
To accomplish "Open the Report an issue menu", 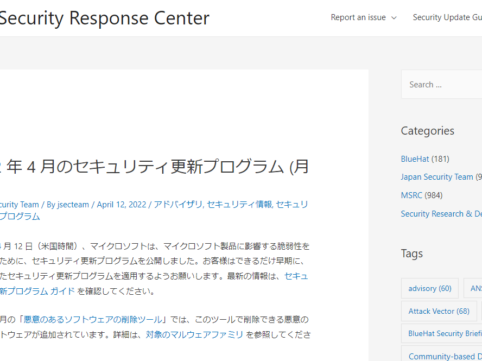I will click(x=363, y=17).
